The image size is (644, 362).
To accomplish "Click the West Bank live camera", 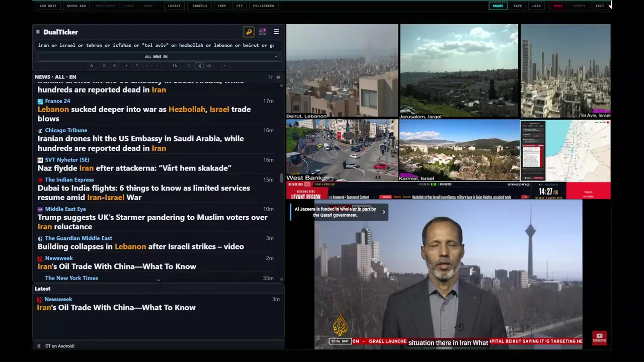I will coord(342,150).
